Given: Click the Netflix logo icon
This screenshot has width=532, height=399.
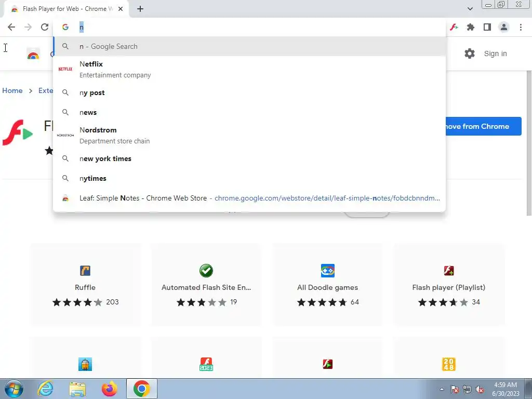Looking at the screenshot, I should 65,69.
